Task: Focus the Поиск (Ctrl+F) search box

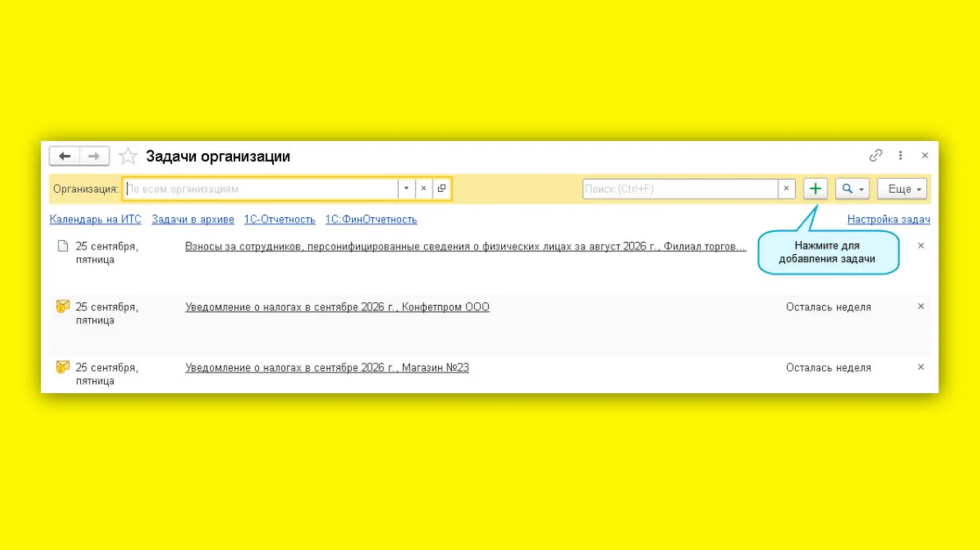Action: tap(680, 189)
